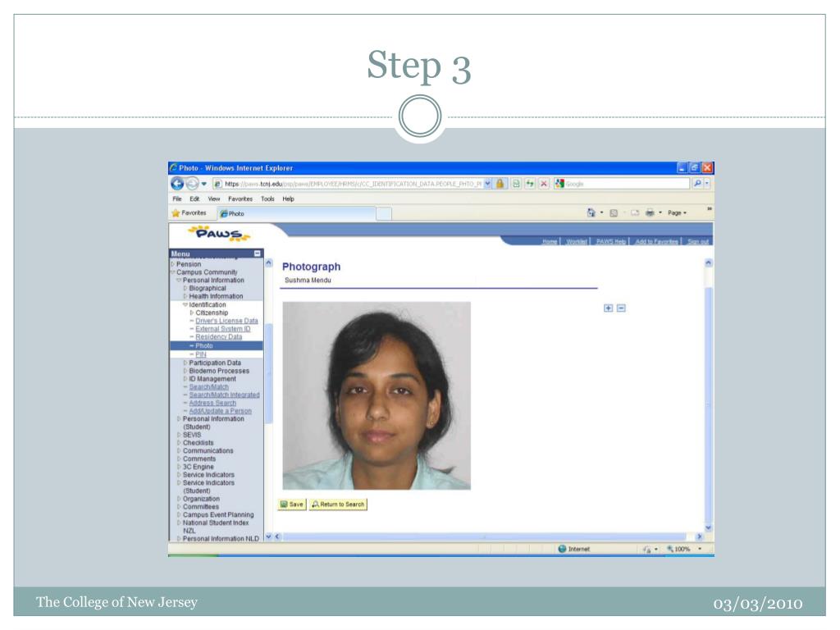This screenshot has height=630, width=840.
Task: Open the search options dropdown arrow
Action: pos(707,183)
